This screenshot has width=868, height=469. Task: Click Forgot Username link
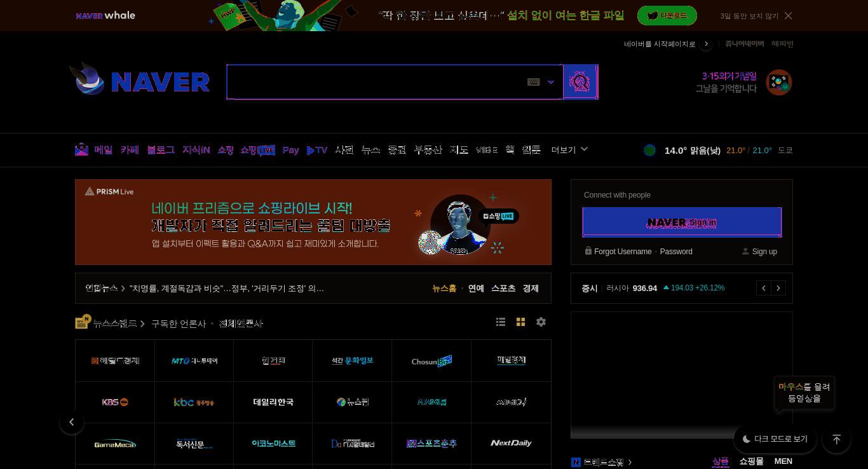click(x=623, y=252)
